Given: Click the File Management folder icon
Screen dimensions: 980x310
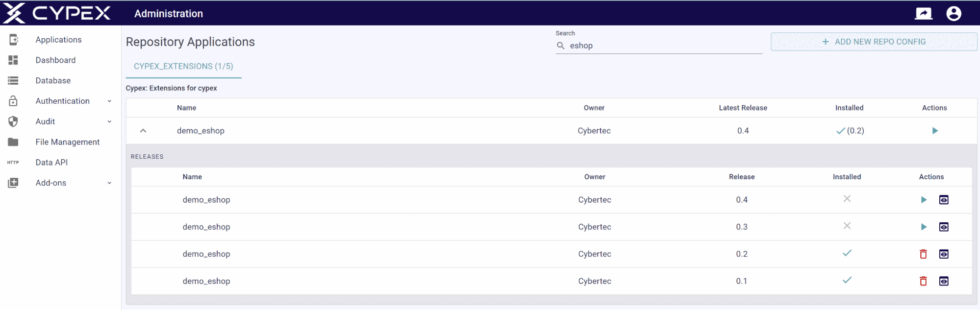Looking at the screenshot, I should 13,142.
